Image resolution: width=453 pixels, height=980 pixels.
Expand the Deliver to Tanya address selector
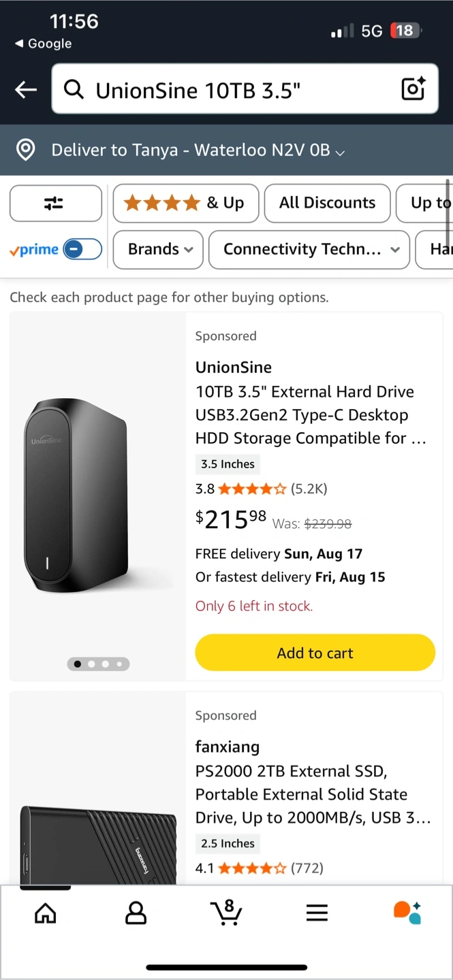coord(198,150)
